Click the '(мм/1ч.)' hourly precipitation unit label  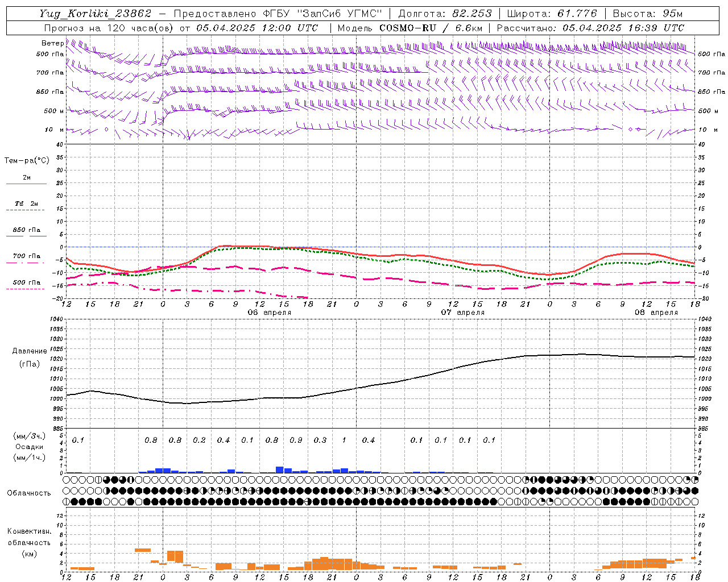point(30,458)
